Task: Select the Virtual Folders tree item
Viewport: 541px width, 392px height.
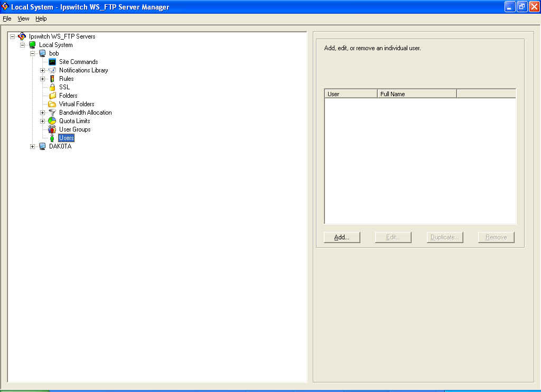Action: click(76, 104)
